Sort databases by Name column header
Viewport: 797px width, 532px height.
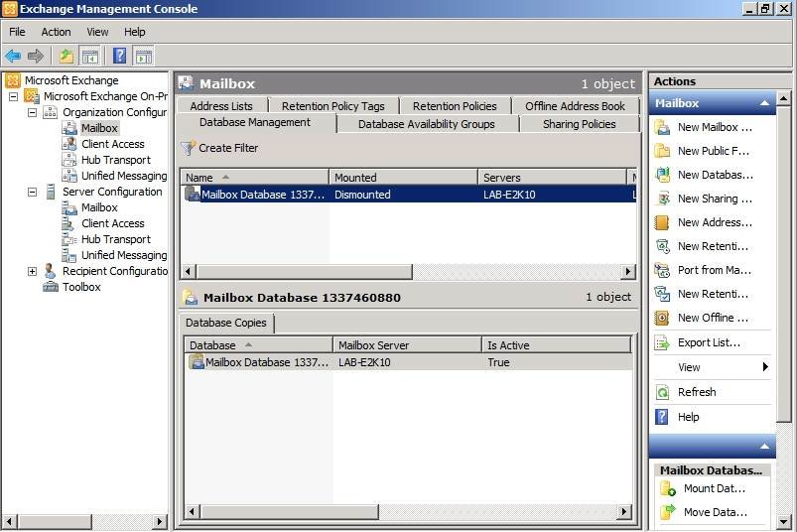pos(255,178)
